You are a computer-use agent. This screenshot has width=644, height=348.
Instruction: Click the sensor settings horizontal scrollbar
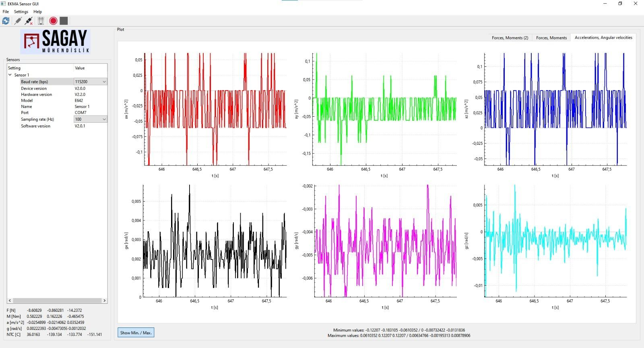click(56, 301)
